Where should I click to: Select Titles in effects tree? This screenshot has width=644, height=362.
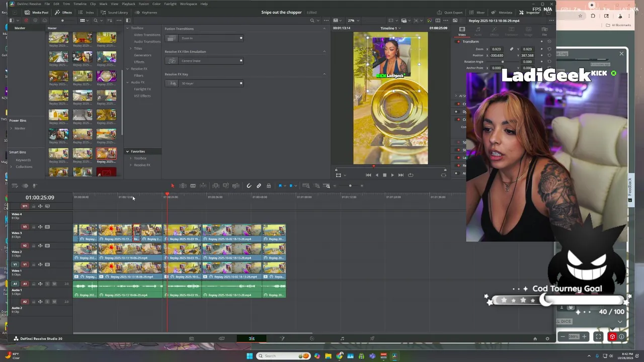tap(138, 48)
